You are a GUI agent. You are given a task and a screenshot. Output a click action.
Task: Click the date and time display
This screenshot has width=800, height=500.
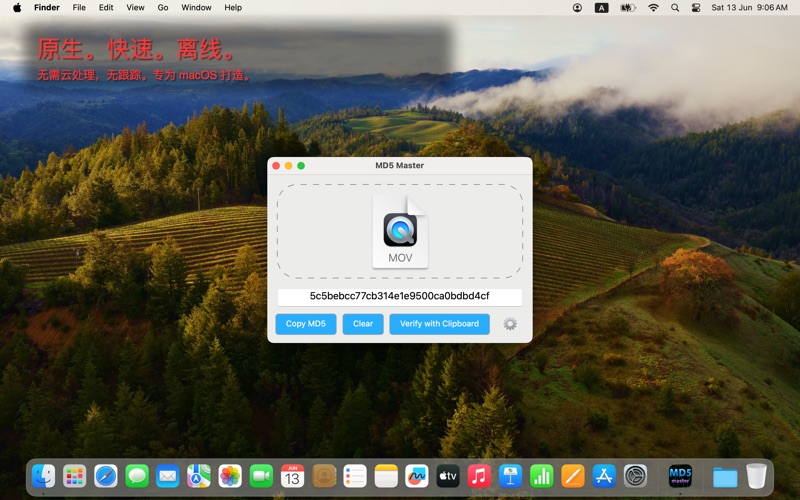(749, 8)
